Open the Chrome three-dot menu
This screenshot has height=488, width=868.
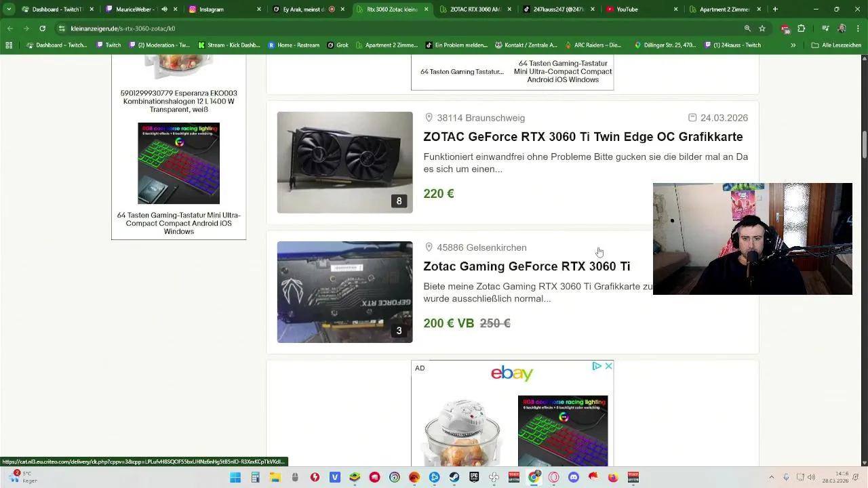[857, 28]
